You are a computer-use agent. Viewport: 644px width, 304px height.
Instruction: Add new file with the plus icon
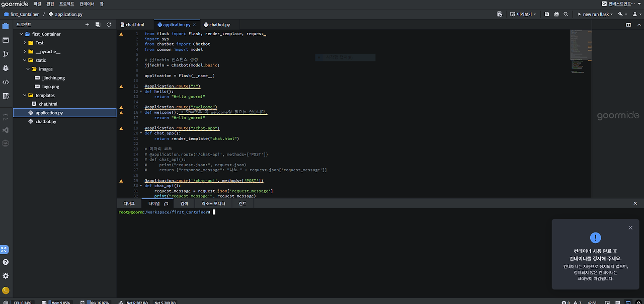[x=87, y=24]
